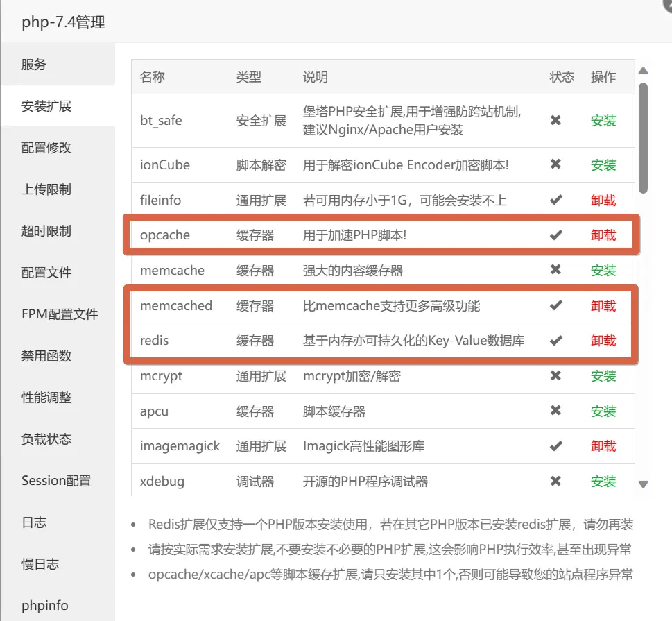Open the 上传限制 tab
Screen dimensions: 672x621
(x=58, y=189)
